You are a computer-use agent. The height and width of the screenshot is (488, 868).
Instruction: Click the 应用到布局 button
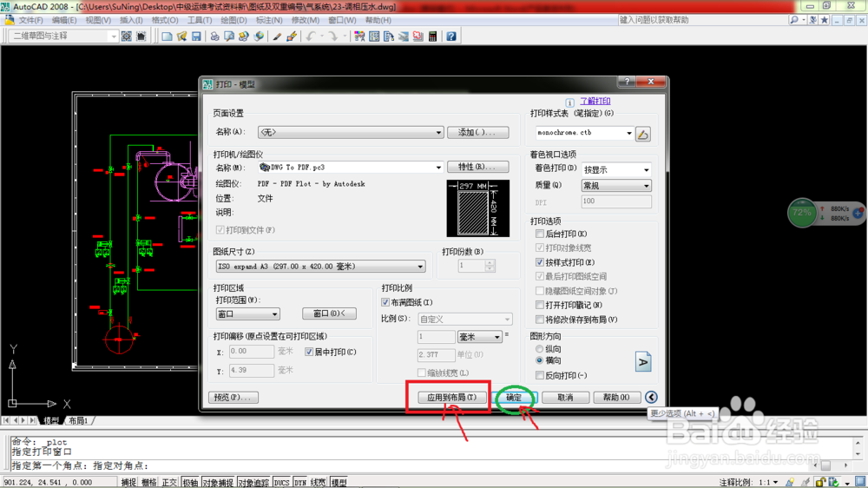pos(451,397)
